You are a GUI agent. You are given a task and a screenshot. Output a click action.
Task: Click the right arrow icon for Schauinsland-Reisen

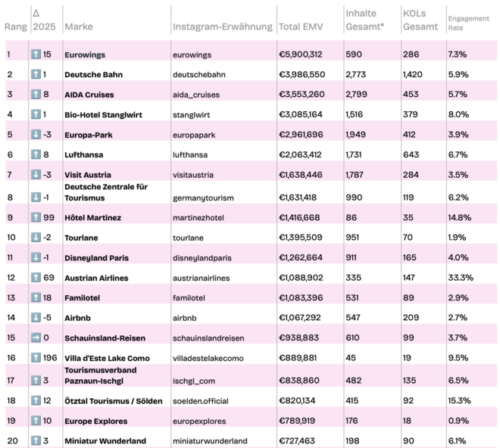tap(36, 338)
